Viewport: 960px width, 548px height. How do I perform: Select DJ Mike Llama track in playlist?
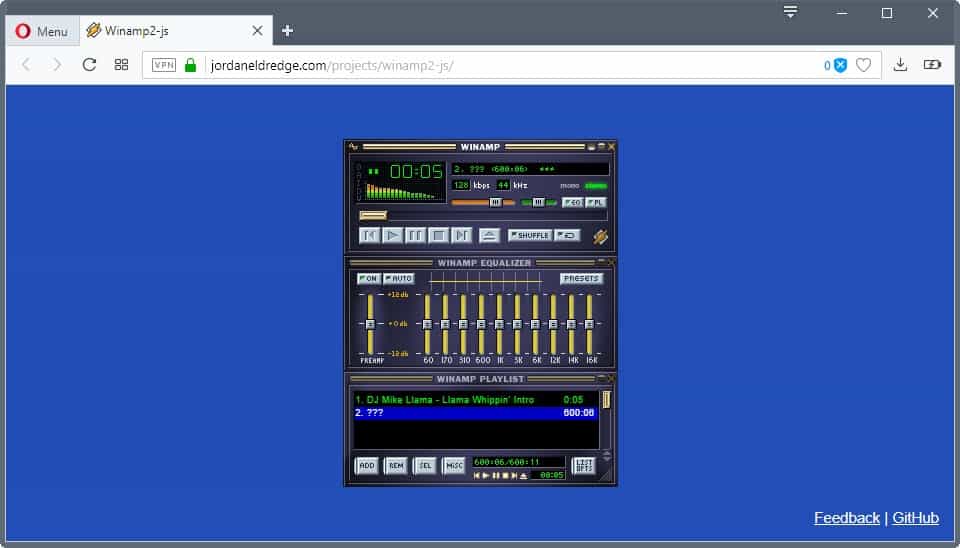coord(476,400)
